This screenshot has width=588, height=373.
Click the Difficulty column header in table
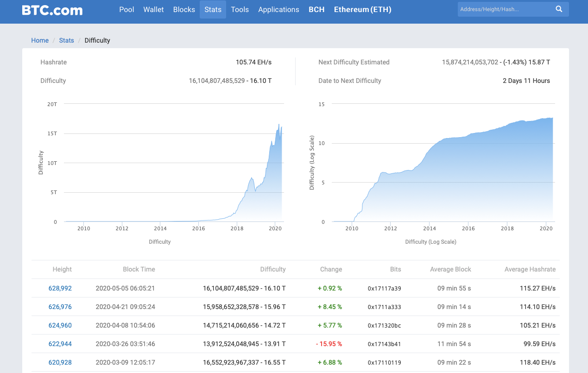(273, 269)
